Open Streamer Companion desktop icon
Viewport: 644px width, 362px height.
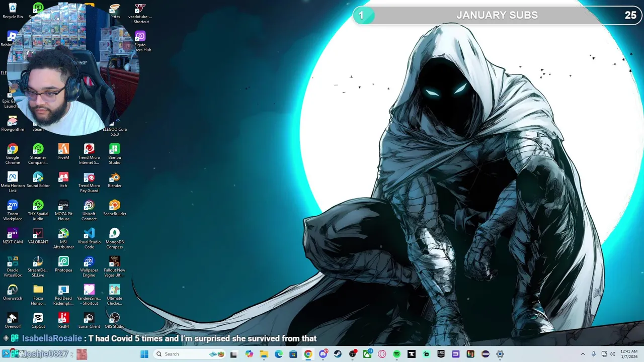(38, 154)
